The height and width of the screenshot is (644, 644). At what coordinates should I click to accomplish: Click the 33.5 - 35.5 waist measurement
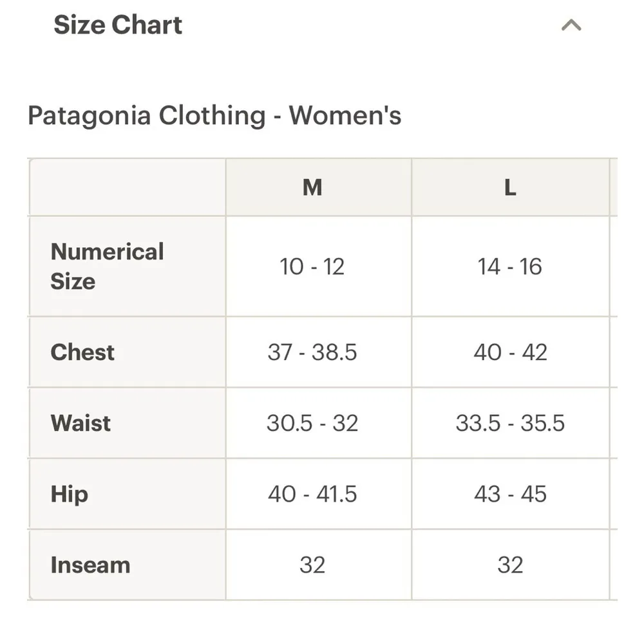510,423
